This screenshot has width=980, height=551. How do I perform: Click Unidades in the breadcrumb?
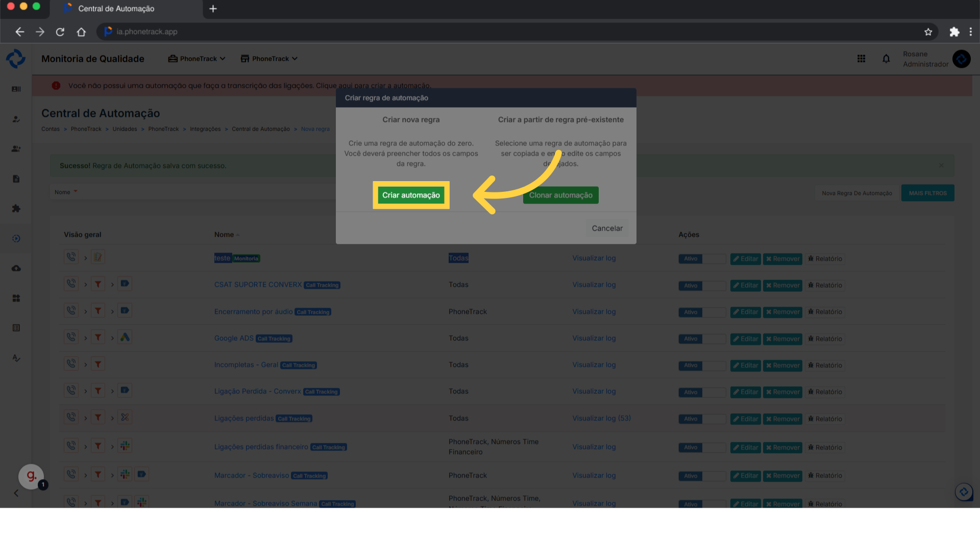[x=125, y=129]
